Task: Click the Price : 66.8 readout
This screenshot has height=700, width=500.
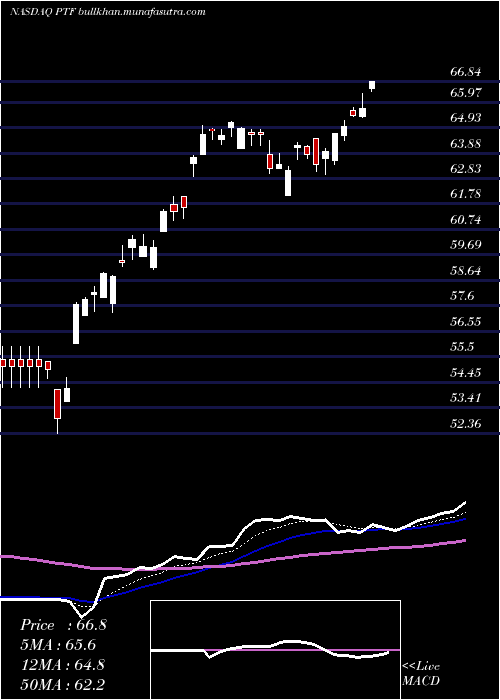Action: pos(63,625)
